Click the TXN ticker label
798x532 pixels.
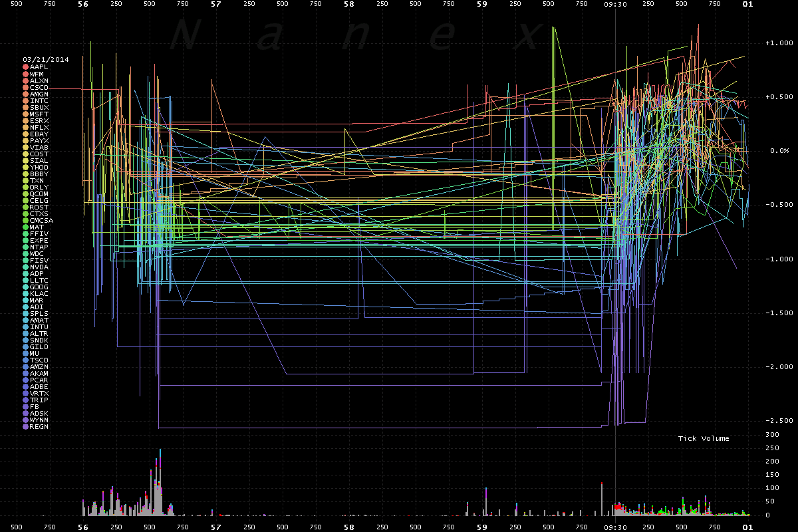tap(37, 180)
